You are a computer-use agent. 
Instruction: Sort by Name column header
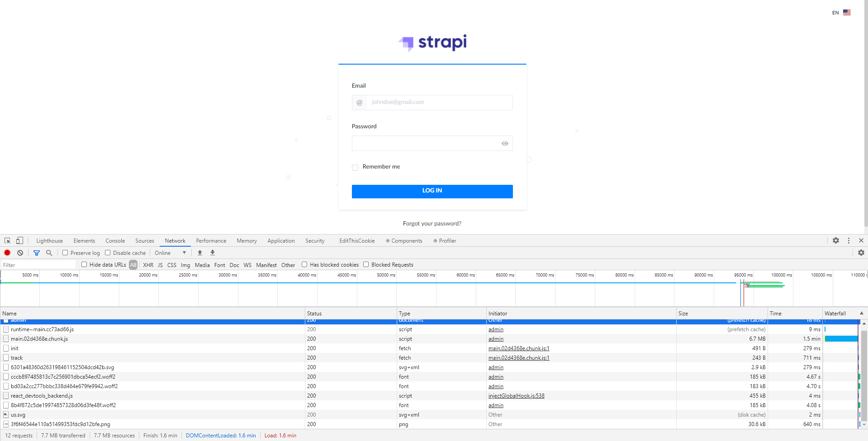click(152, 313)
